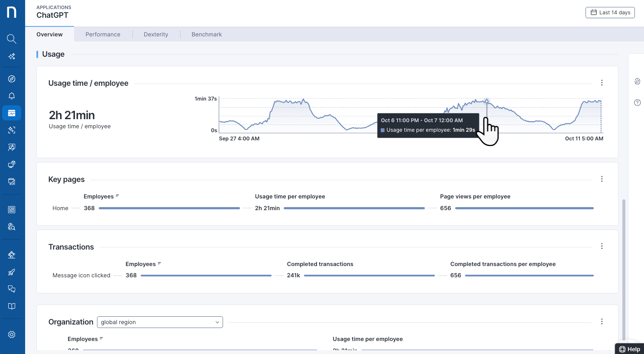Open Key pages three-dot menu
Viewport: 644px width, 354px height.
click(602, 179)
